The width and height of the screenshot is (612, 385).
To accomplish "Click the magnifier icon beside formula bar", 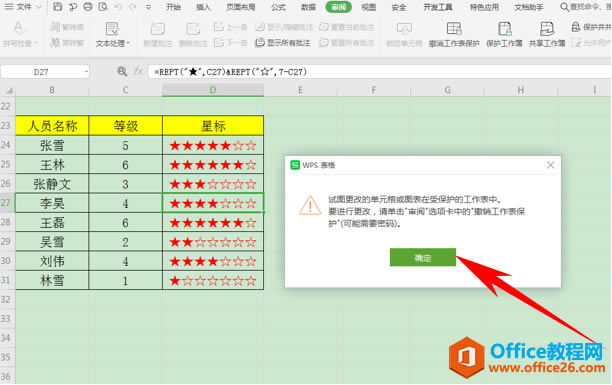I will [x=122, y=71].
